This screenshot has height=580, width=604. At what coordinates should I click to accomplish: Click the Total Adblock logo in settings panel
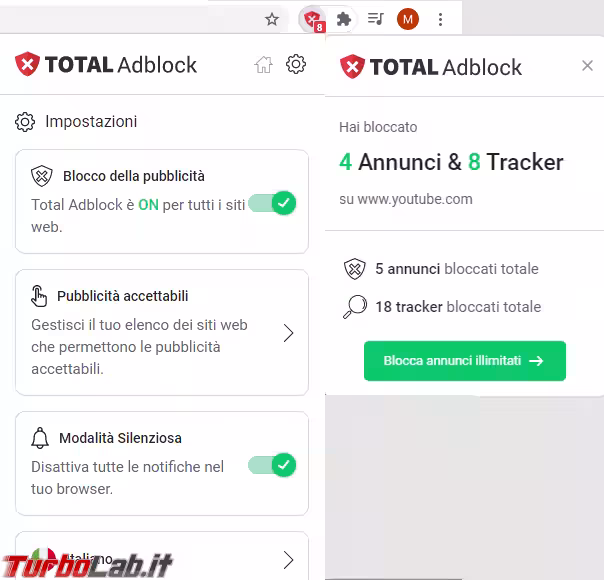106,64
